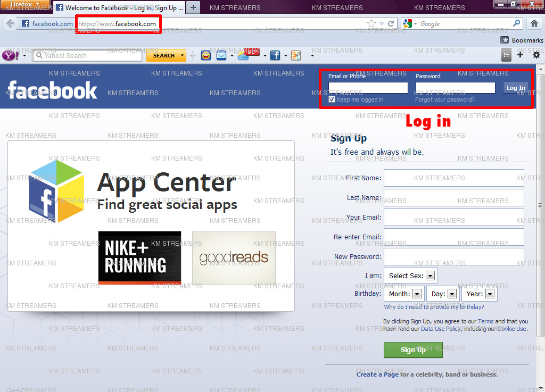The image size is (545, 392).
Task: Click the App Center heading text
Action: pyautogui.click(x=167, y=182)
